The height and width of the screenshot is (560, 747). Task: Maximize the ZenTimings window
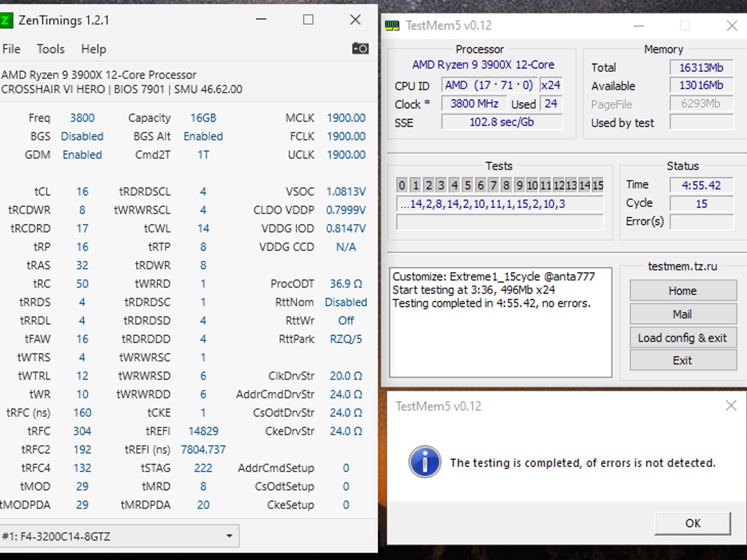308,20
